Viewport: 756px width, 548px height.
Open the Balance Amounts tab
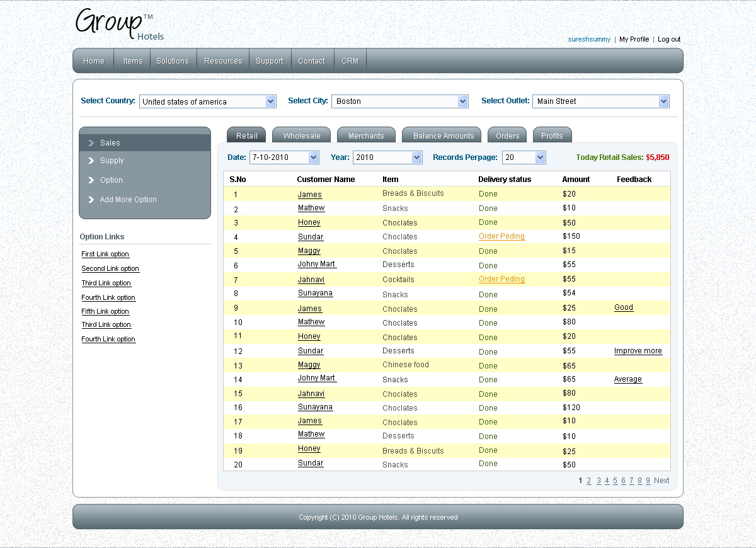coord(444,135)
